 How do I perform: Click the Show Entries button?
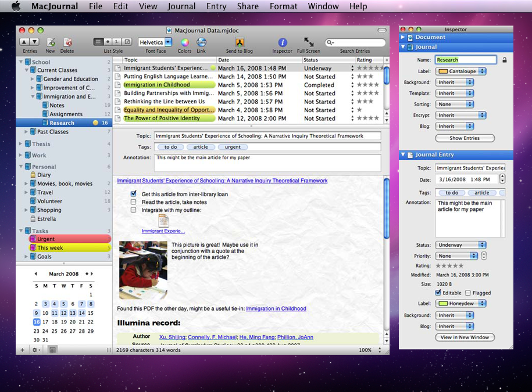465,138
